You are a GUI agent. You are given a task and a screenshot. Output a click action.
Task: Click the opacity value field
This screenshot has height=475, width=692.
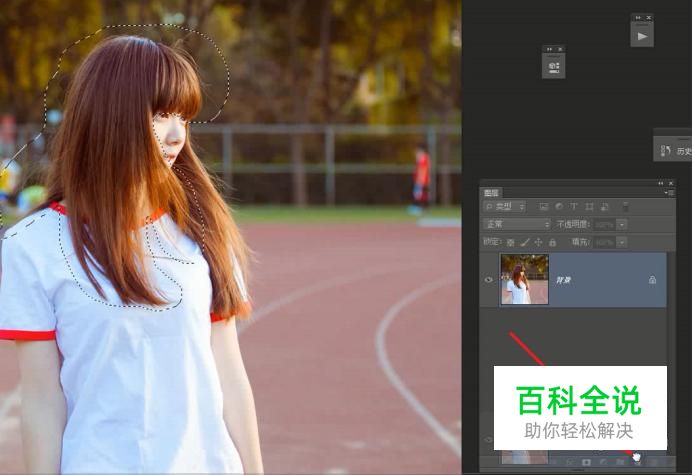point(604,225)
